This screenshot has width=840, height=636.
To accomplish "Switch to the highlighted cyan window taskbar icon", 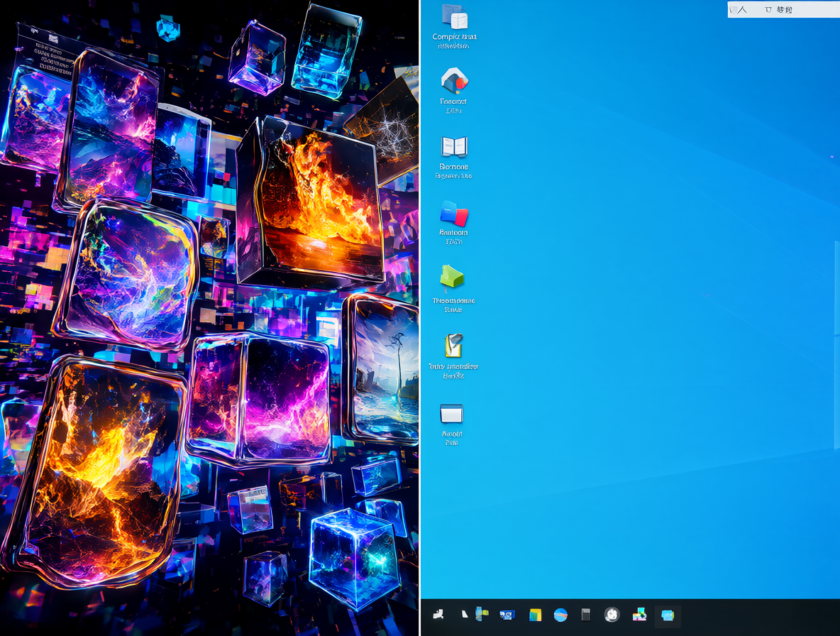I will tap(668, 615).
